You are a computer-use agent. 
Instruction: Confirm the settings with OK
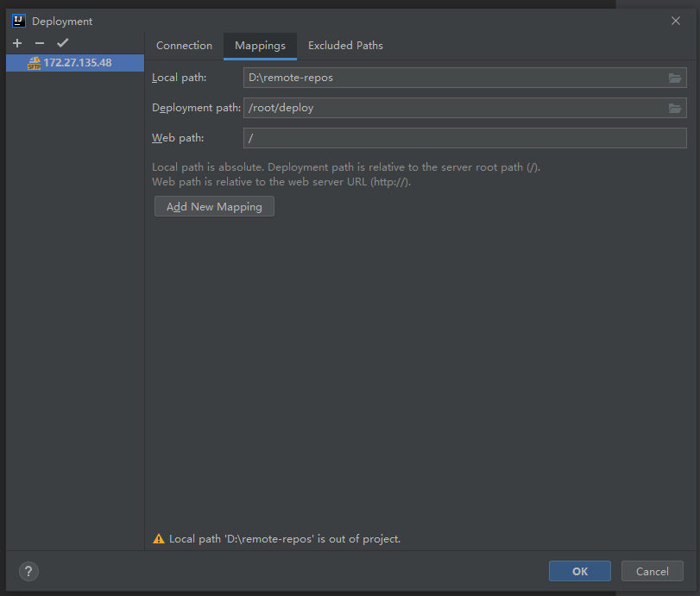tap(579, 571)
